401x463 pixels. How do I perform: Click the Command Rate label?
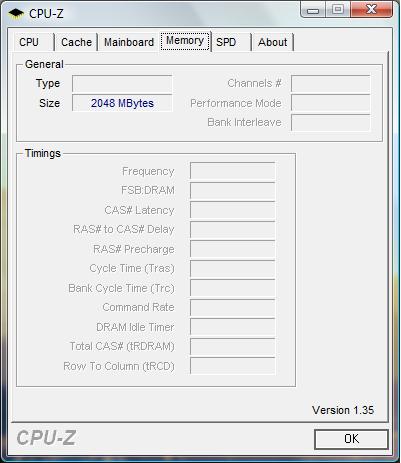click(x=138, y=307)
